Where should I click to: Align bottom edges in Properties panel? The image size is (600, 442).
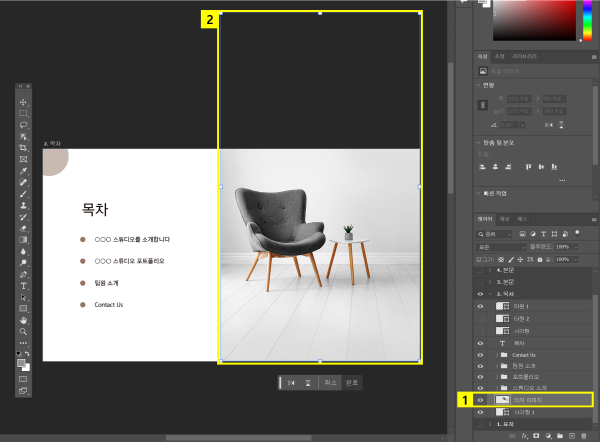(554, 167)
